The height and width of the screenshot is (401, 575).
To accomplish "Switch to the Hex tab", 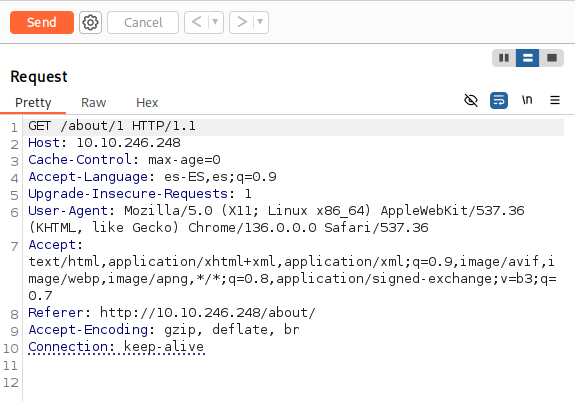I will (147, 103).
